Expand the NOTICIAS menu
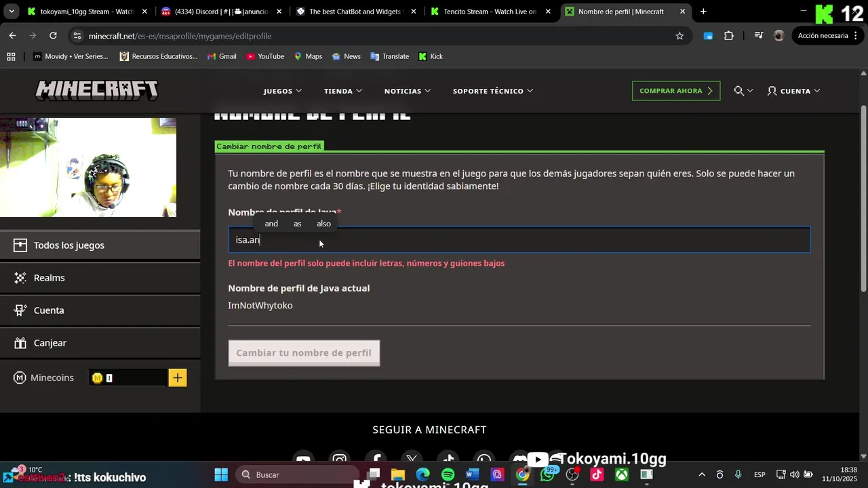 408,91
